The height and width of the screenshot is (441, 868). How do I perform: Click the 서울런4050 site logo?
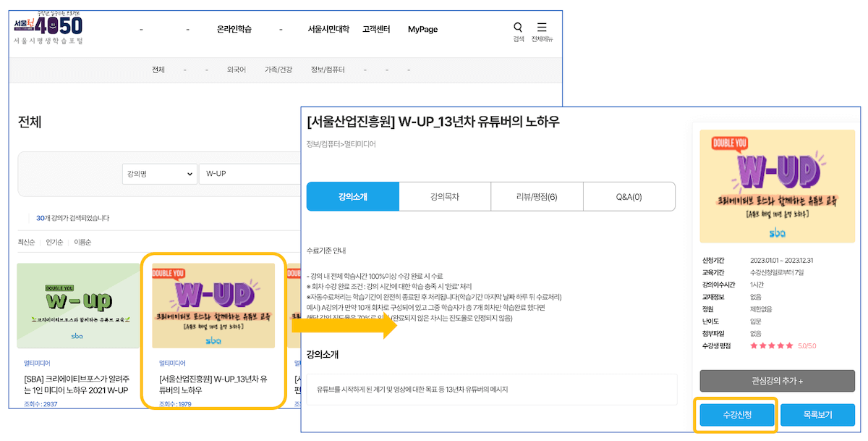click(x=48, y=28)
